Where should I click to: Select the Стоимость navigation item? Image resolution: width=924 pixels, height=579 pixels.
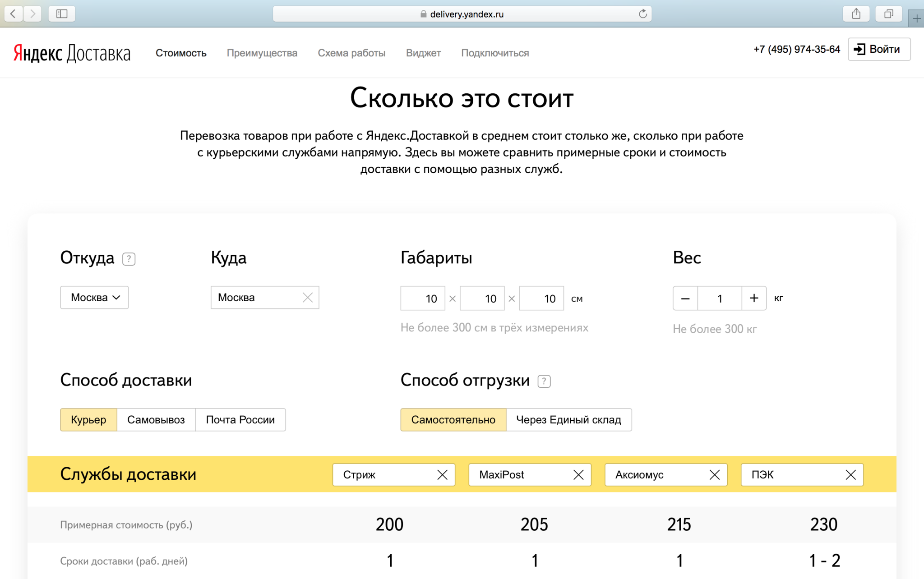click(x=181, y=53)
